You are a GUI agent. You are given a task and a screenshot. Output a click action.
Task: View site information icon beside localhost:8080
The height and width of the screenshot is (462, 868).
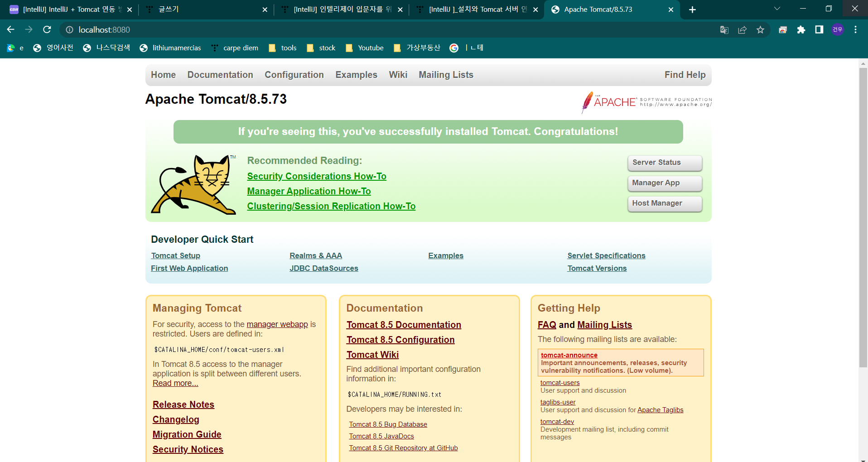coord(69,29)
